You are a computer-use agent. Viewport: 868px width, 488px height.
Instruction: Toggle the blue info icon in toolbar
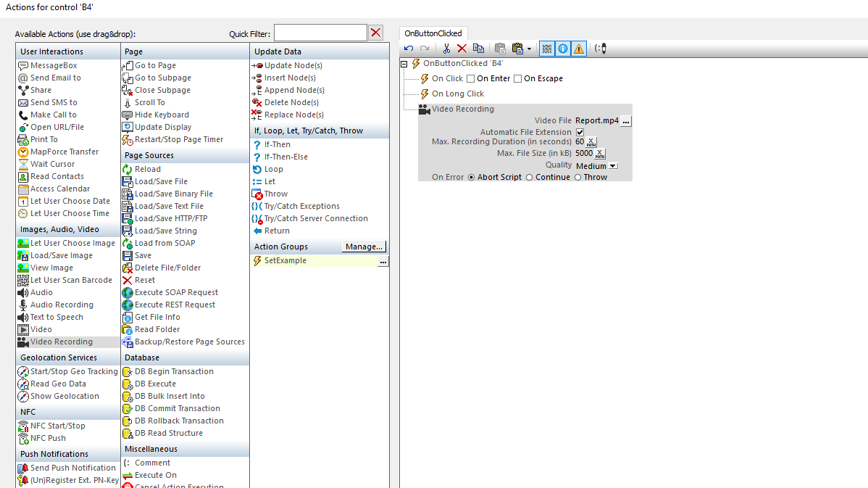pos(563,49)
